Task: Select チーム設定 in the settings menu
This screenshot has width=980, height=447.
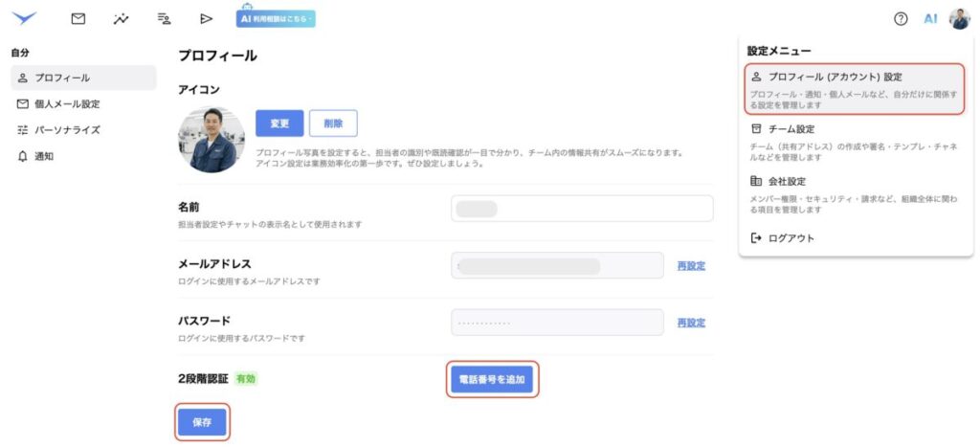Action: (x=791, y=128)
